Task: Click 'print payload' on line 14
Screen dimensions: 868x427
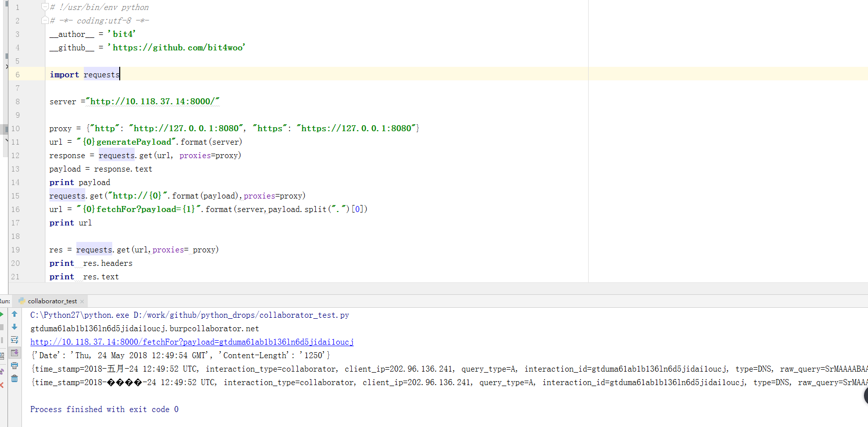Action: pos(80,183)
